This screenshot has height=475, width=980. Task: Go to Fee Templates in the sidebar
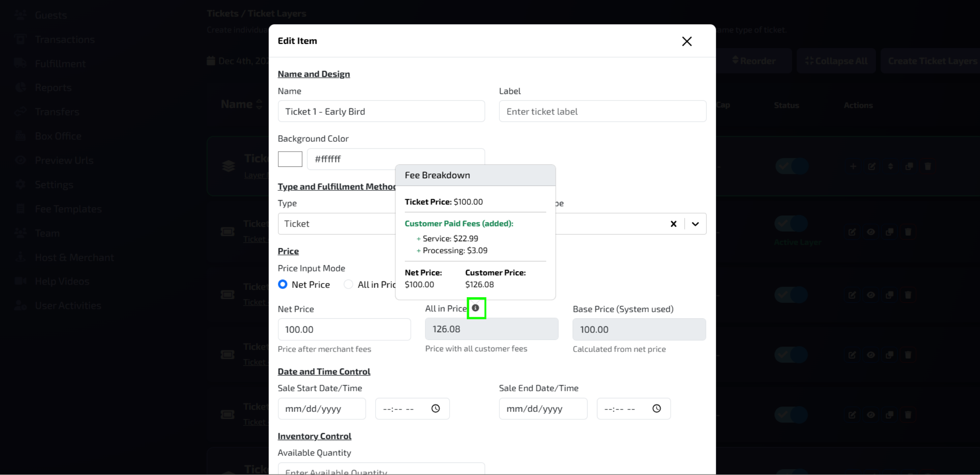[68, 209]
